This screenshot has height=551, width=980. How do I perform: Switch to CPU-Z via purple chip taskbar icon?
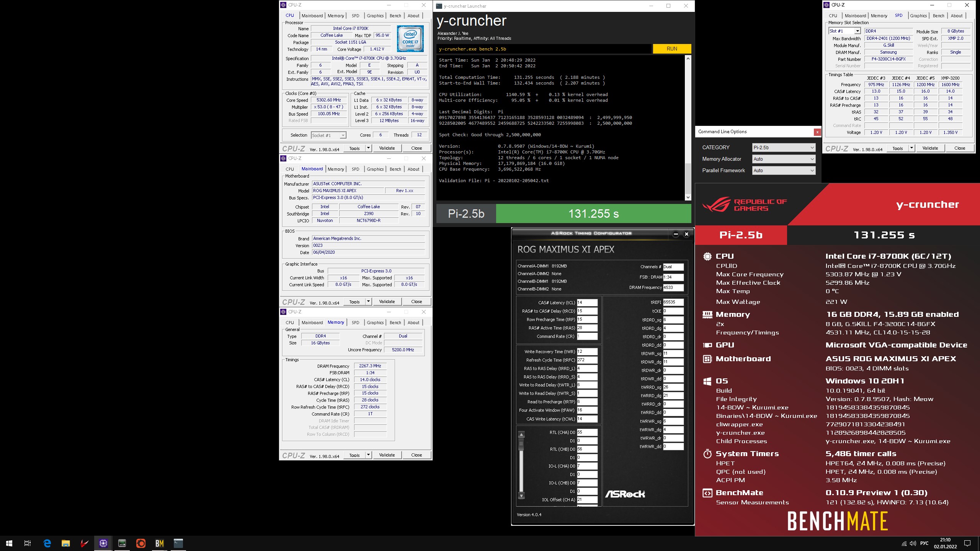pos(103,543)
